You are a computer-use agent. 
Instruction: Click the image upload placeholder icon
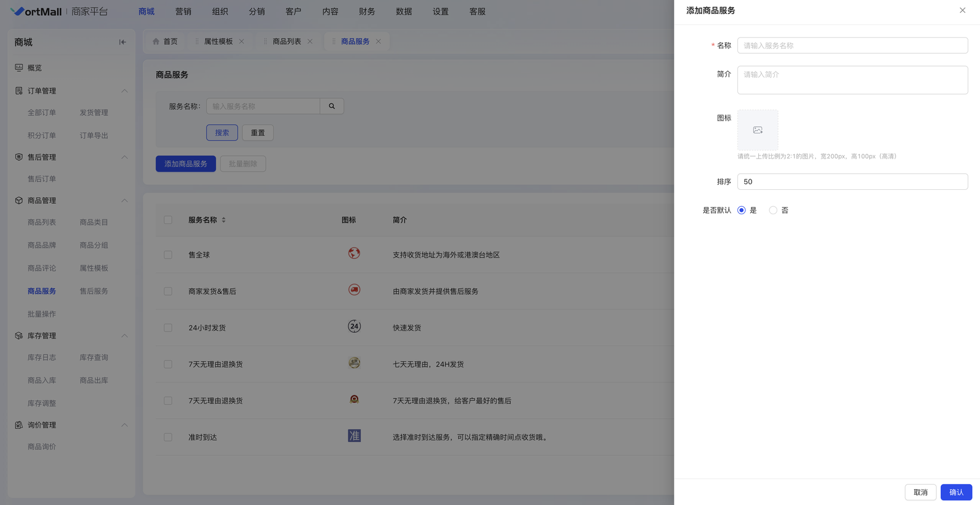(x=758, y=130)
